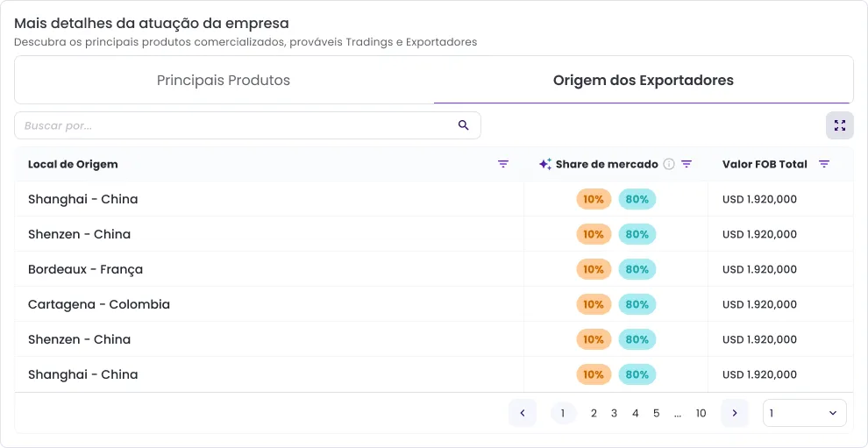
Task: Filter the Share de mercado column
Action: tap(687, 164)
